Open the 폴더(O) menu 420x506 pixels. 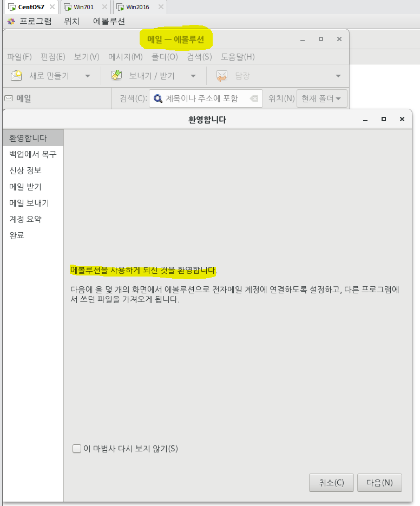[165, 57]
